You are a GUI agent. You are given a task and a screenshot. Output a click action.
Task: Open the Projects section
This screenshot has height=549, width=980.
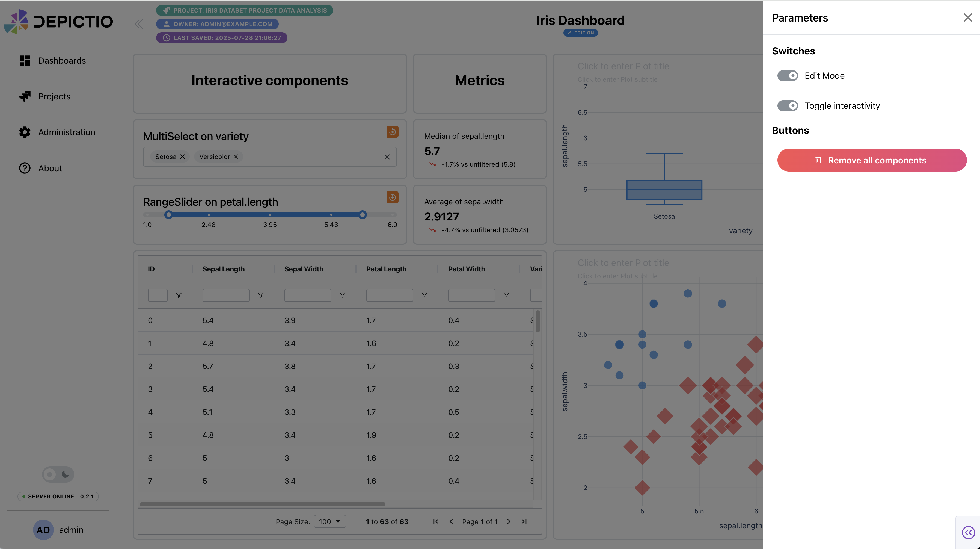tap(54, 96)
